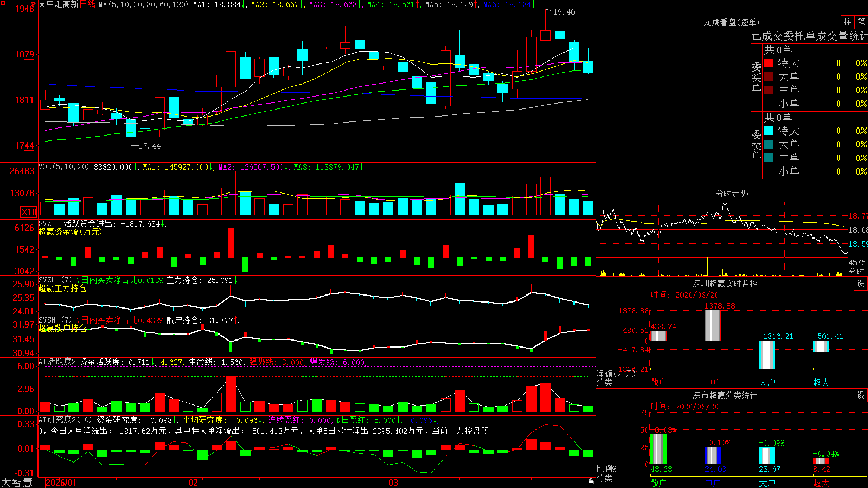Click the 强势线: 3.000 label
Image resolution: width=868 pixels, height=488 pixels.
(x=277, y=362)
